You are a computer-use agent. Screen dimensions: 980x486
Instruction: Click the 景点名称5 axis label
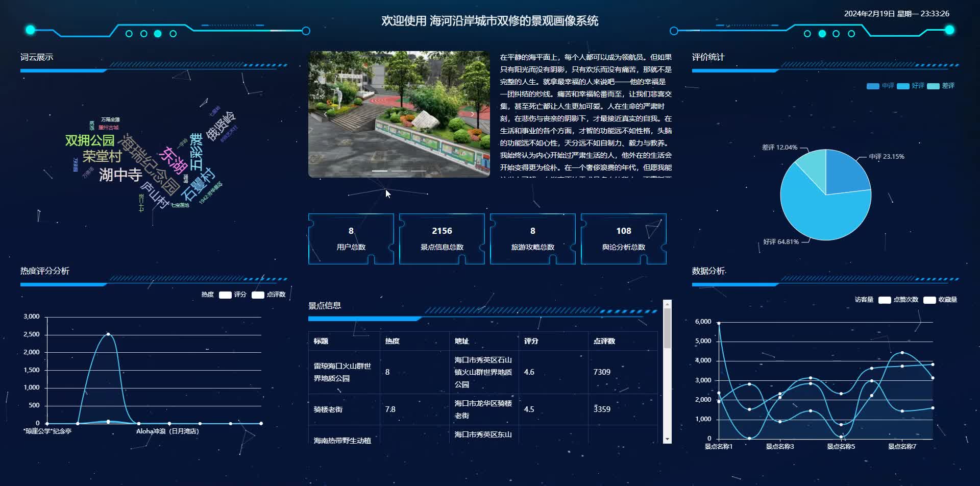point(841,447)
